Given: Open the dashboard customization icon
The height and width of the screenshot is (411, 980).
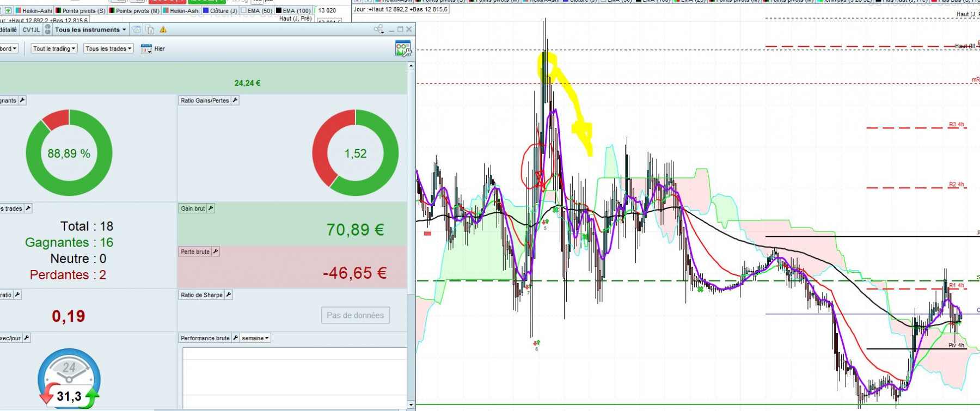Looking at the screenshot, I should click(x=403, y=49).
